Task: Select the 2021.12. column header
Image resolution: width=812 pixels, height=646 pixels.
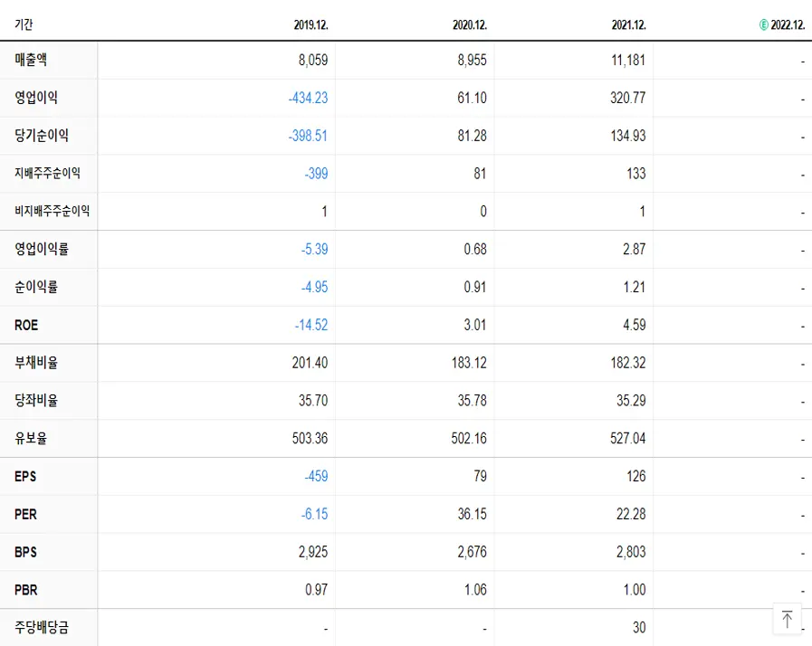Action: [628, 24]
